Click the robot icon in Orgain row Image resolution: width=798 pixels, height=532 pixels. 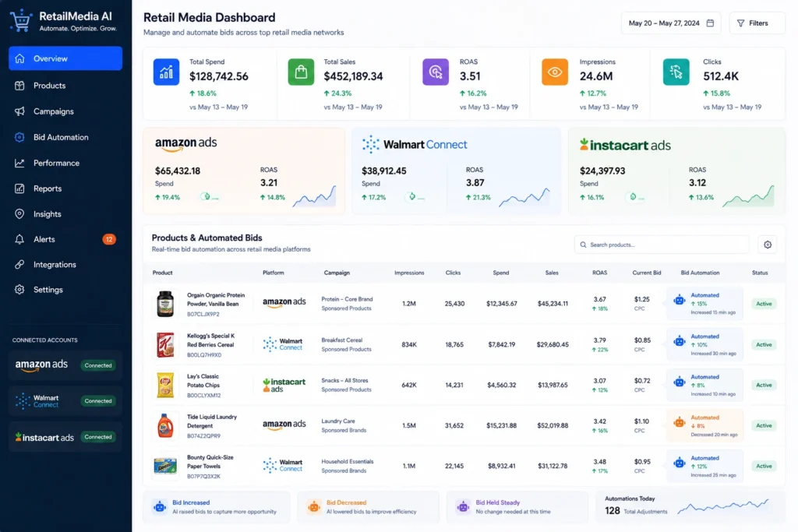pyautogui.click(x=680, y=300)
